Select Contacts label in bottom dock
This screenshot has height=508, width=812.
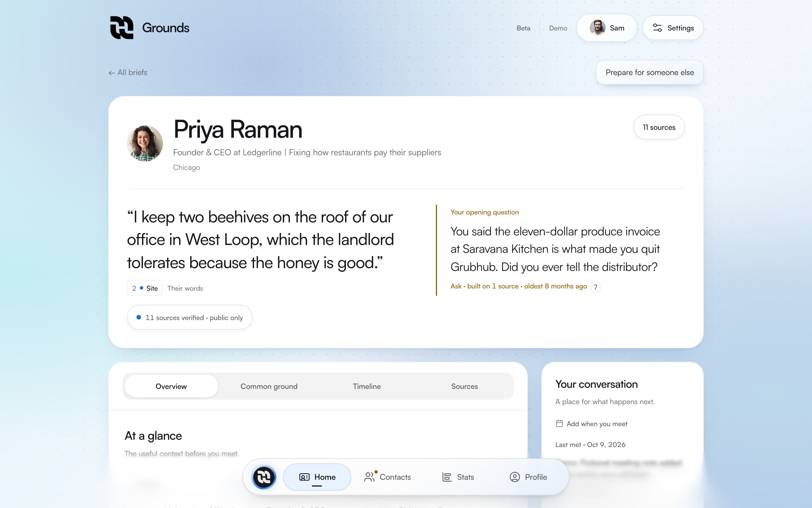click(x=395, y=477)
